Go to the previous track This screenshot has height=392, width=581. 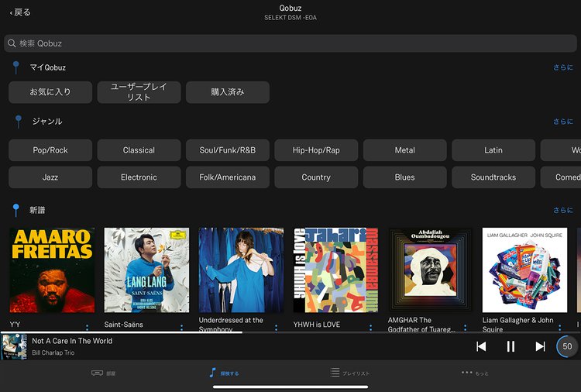[x=481, y=346]
